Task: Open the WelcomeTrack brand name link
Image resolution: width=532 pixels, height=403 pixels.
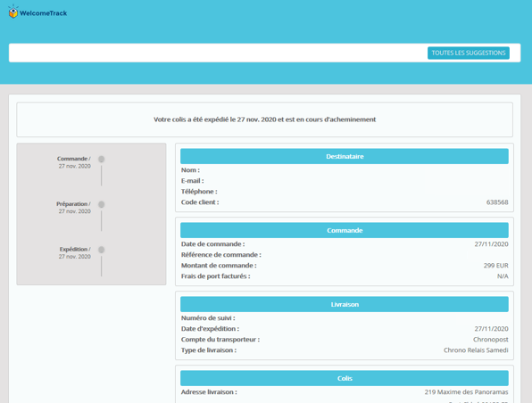Action: click(43, 13)
